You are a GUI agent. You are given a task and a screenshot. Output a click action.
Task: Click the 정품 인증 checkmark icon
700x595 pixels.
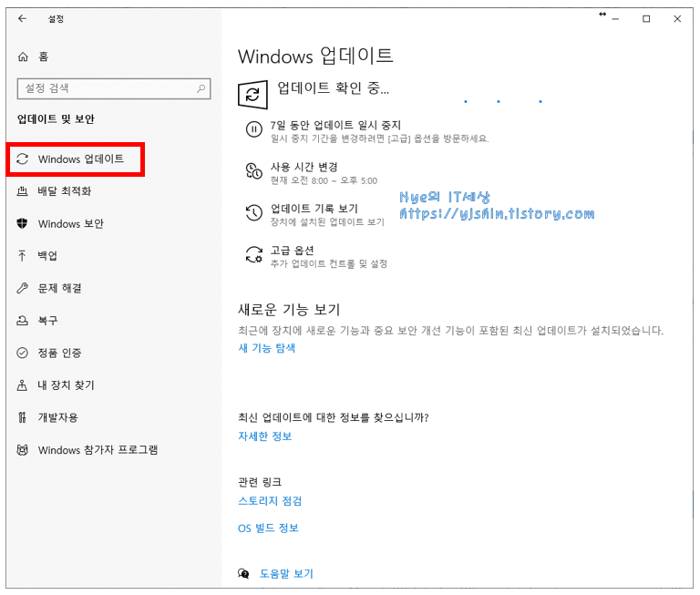pos(22,353)
